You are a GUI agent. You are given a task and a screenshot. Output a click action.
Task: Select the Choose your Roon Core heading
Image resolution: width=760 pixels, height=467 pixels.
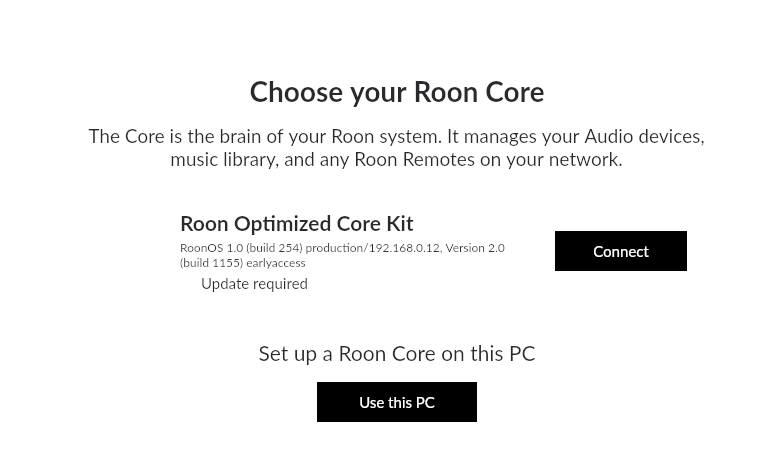click(x=396, y=92)
